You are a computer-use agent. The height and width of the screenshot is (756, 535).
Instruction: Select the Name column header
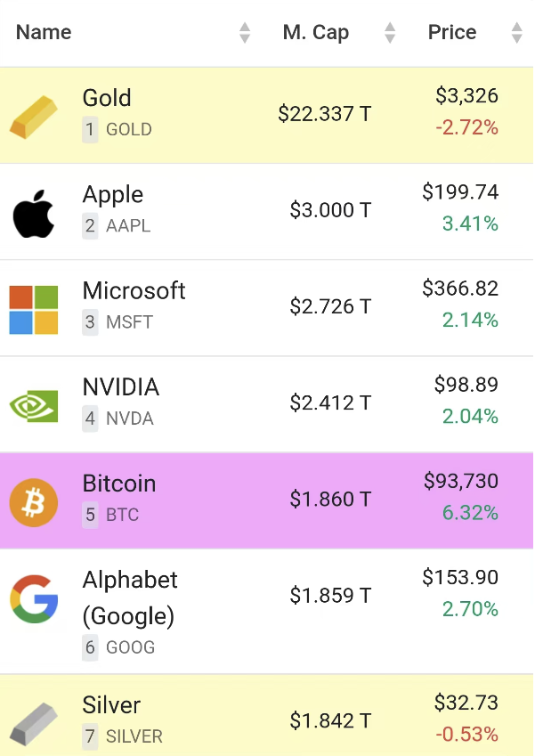coord(44,32)
